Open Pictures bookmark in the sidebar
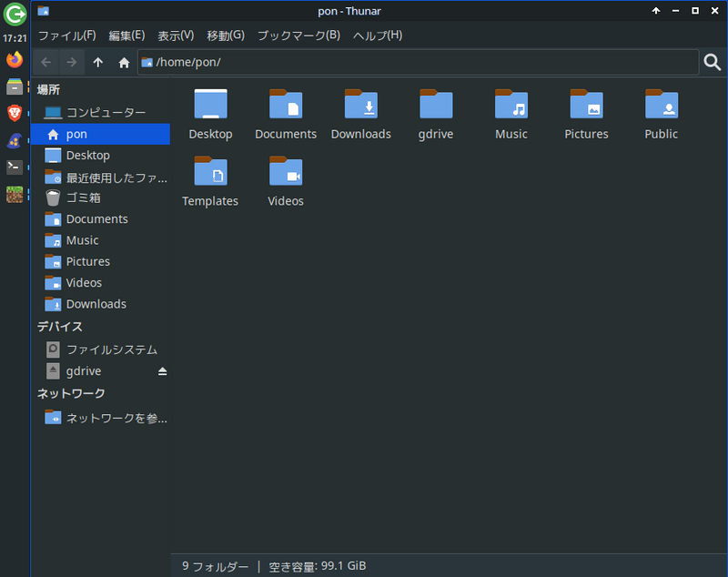 [100, 262]
